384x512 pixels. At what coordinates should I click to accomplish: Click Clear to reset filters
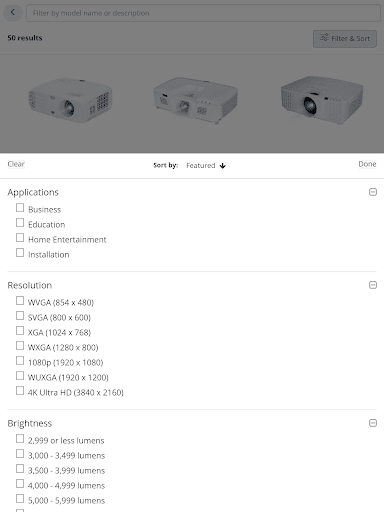16,164
